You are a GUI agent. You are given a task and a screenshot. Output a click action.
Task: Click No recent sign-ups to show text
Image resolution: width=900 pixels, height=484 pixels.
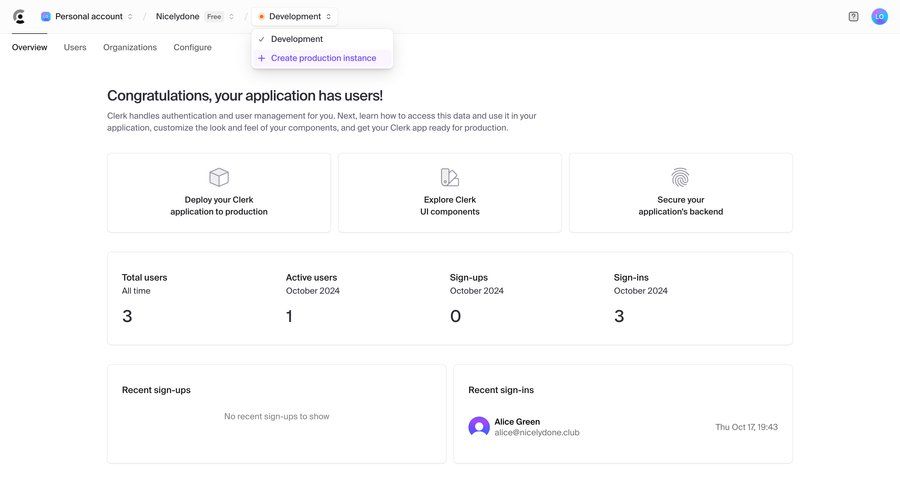click(x=277, y=416)
